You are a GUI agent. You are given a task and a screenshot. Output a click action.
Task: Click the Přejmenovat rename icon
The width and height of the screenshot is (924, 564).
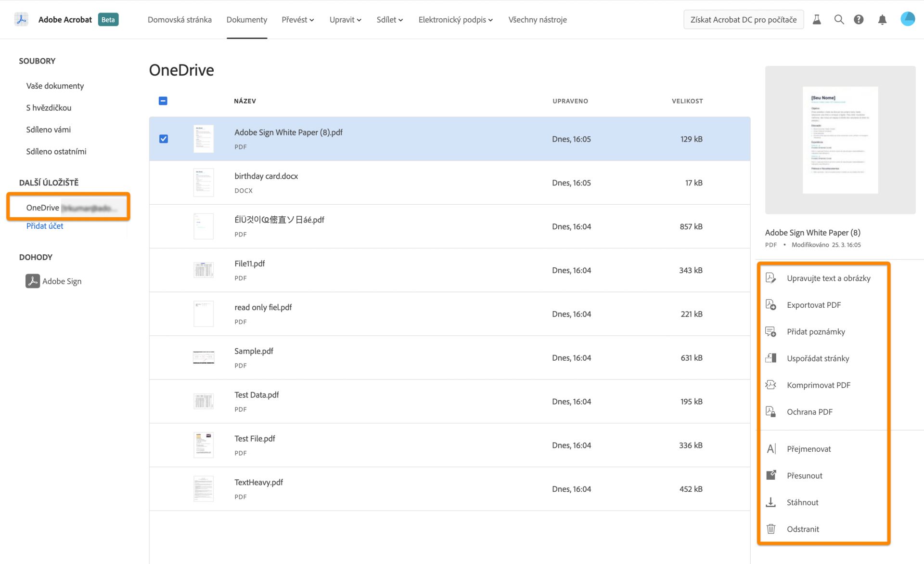tap(770, 448)
